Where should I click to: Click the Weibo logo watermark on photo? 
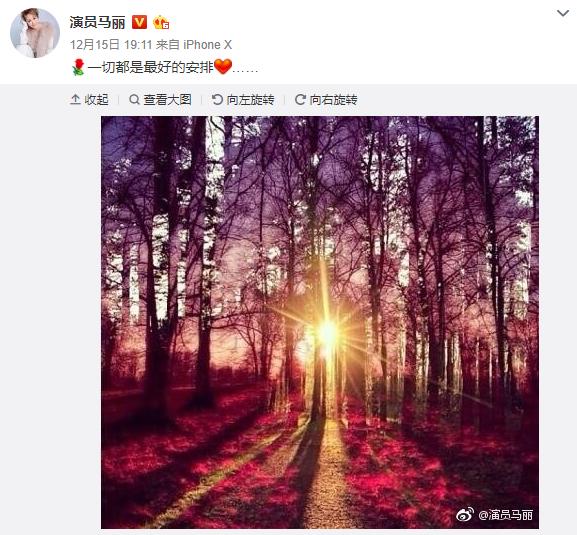[465, 514]
